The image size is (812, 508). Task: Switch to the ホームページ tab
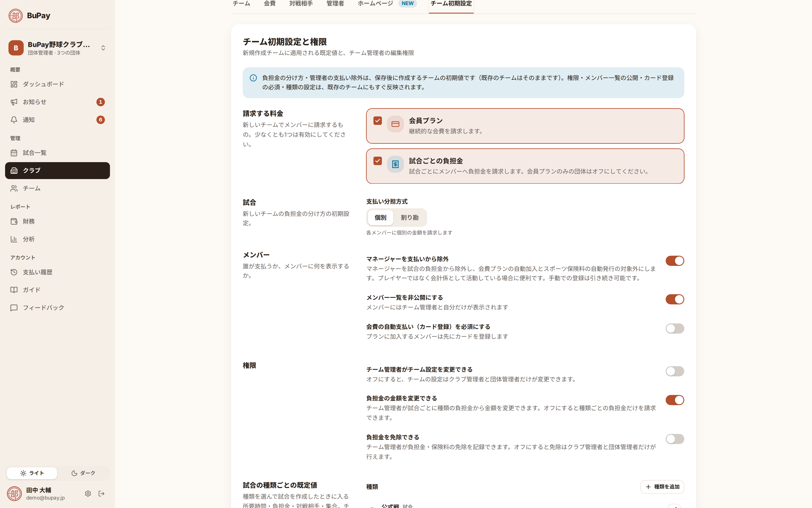[x=387, y=4]
